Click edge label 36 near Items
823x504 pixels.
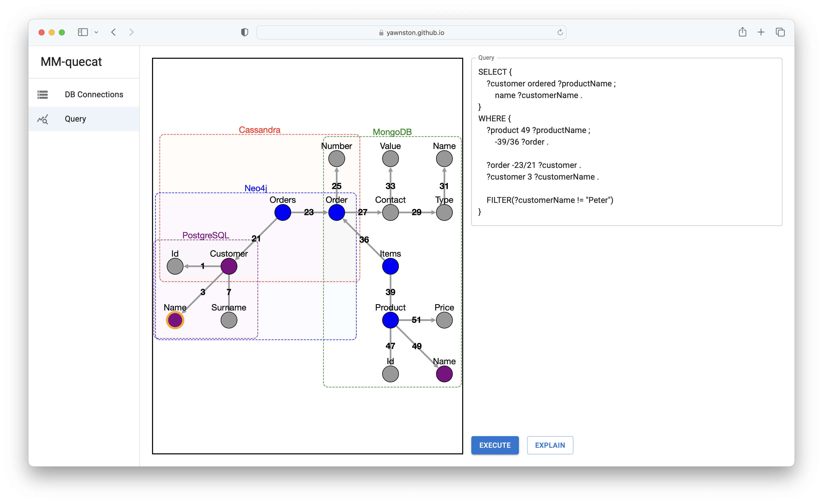point(364,240)
